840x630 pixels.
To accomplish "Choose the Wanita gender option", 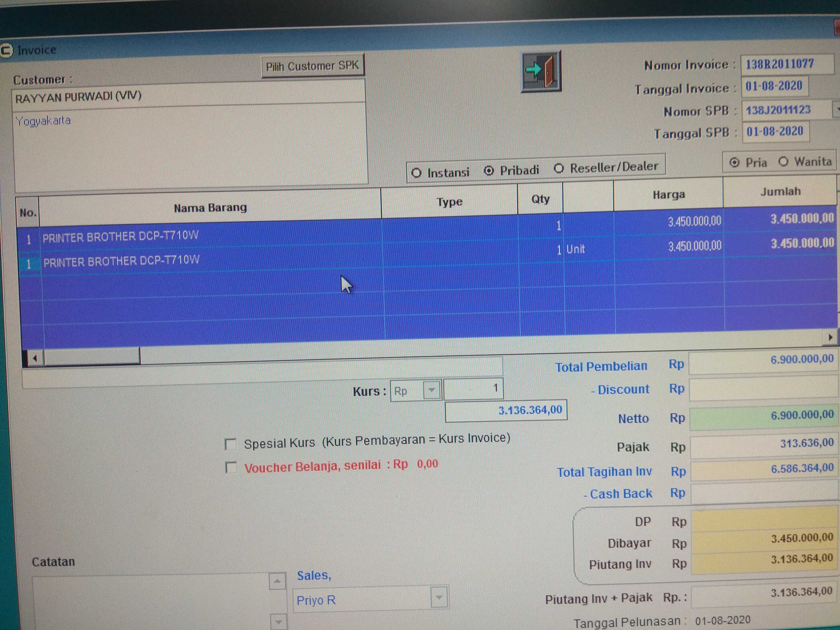I will 783,162.
